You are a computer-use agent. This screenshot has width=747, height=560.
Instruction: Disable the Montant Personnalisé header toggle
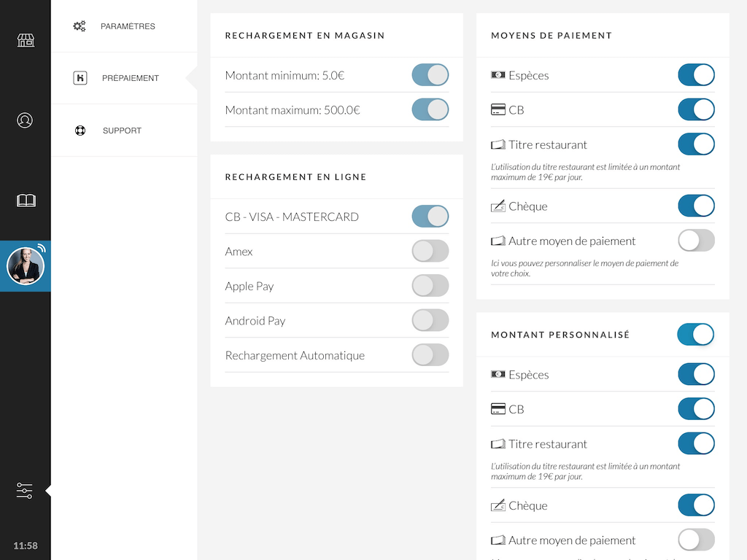[695, 335]
